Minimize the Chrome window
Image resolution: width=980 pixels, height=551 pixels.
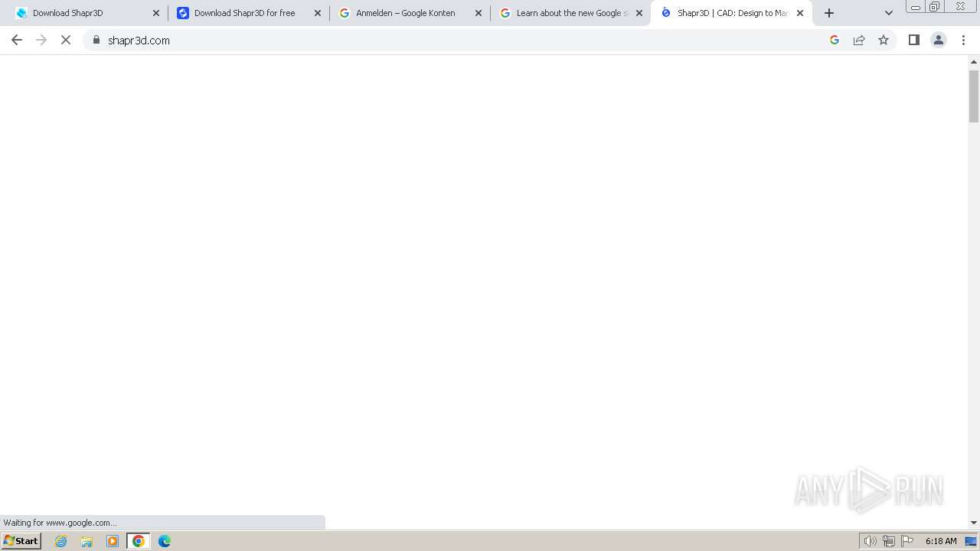(x=915, y=7)
